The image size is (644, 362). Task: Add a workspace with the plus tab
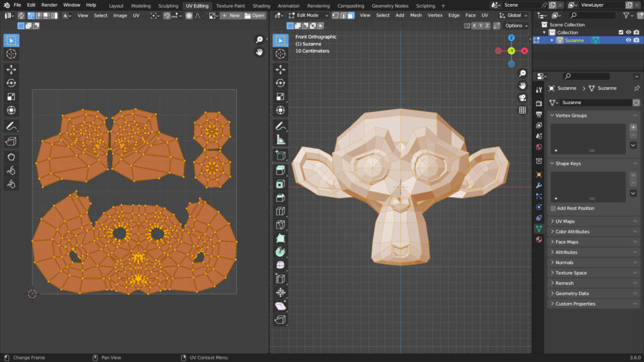(443, 6)
